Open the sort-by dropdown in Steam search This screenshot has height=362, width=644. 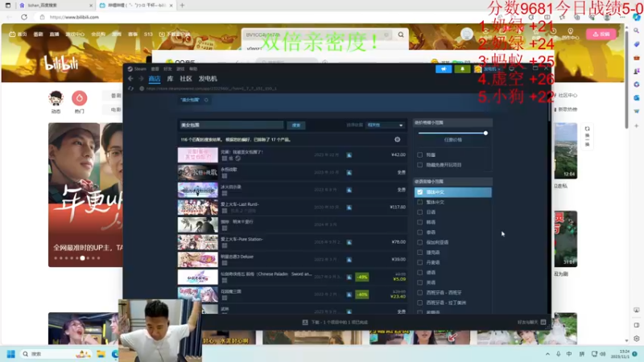[x=385, y=125]
